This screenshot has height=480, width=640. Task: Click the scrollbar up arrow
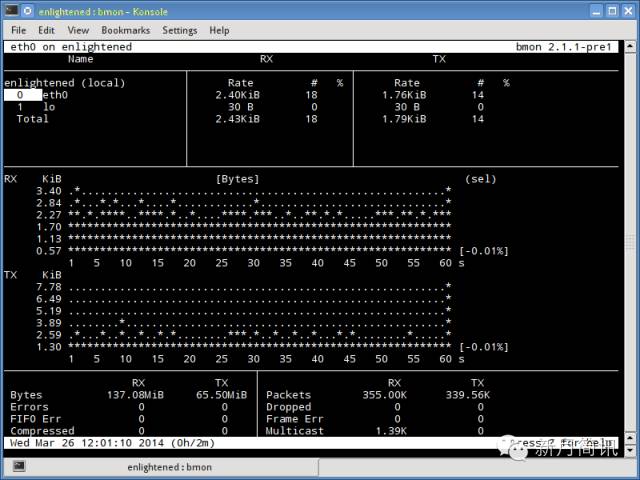click(x=630, y=46)
